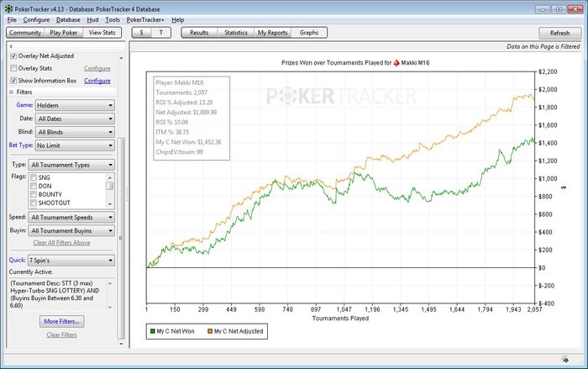Click the information box on the graph
This screenshot has width=588, height=369.
192,119
